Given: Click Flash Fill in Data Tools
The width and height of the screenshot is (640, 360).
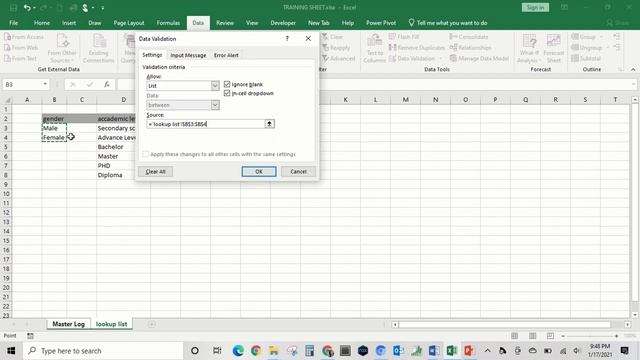Looking at the screenshot, I should (x=404, y=37).
